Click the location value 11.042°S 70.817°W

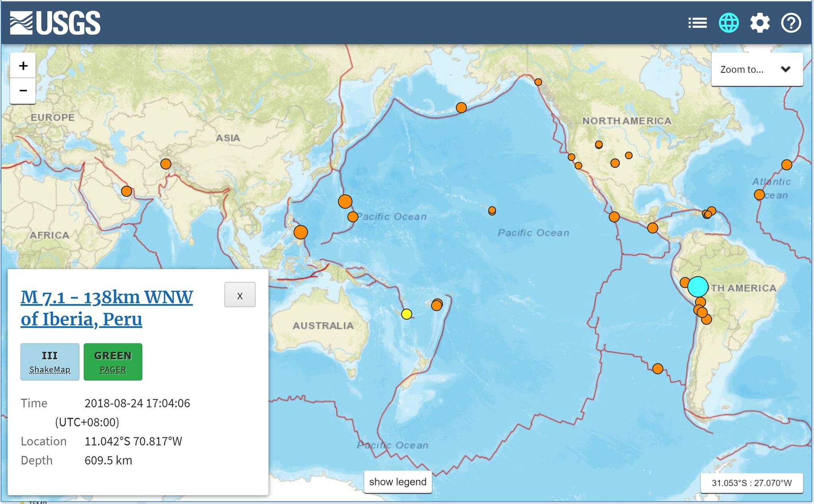click(x=133, y=441)
